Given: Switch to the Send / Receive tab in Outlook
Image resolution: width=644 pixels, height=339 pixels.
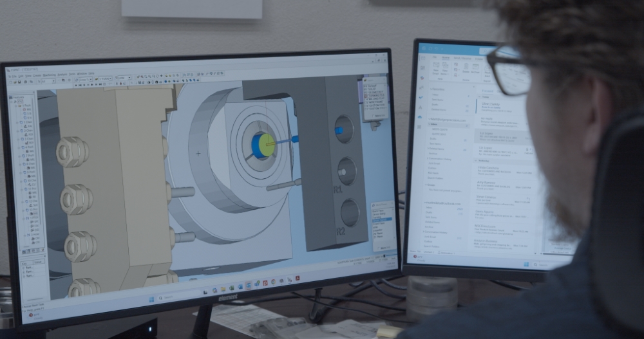Looking at the screenshot, I should pos(462,59).
